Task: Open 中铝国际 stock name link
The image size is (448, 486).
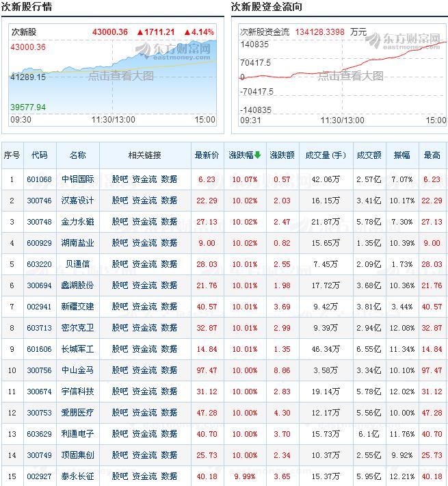Action: (x=78, y=179)
